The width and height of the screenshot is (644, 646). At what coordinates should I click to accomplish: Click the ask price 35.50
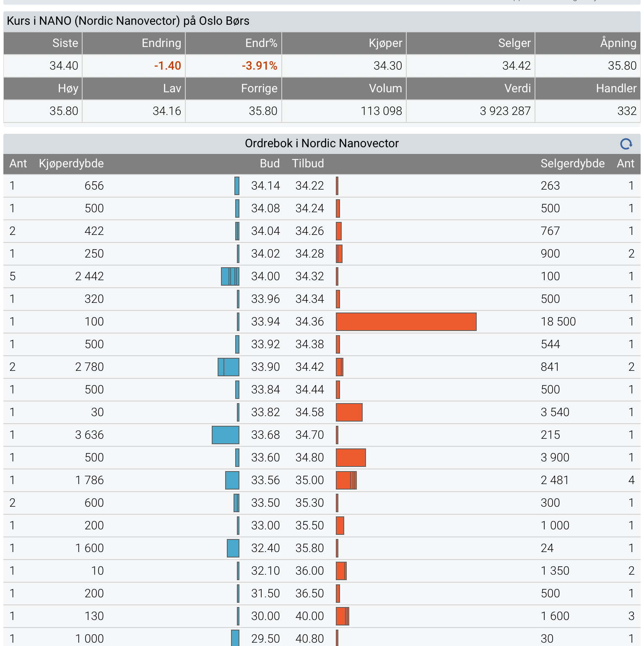pyautogui.click(x=310, y=526)
